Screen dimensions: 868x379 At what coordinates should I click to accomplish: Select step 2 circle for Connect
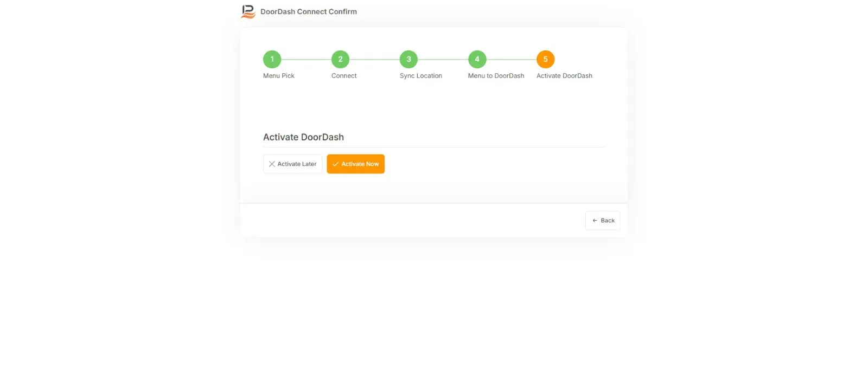tap(340, 59)
